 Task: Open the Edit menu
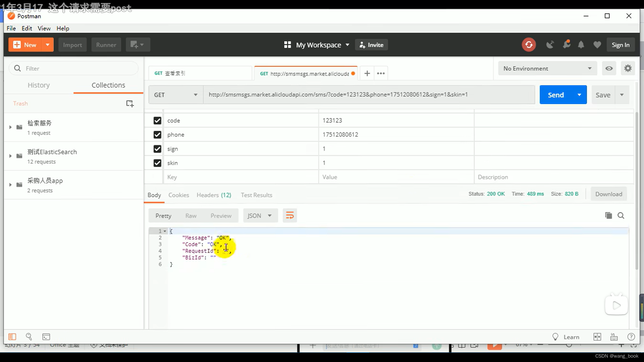pyautogui.click(x=27, y=28)
